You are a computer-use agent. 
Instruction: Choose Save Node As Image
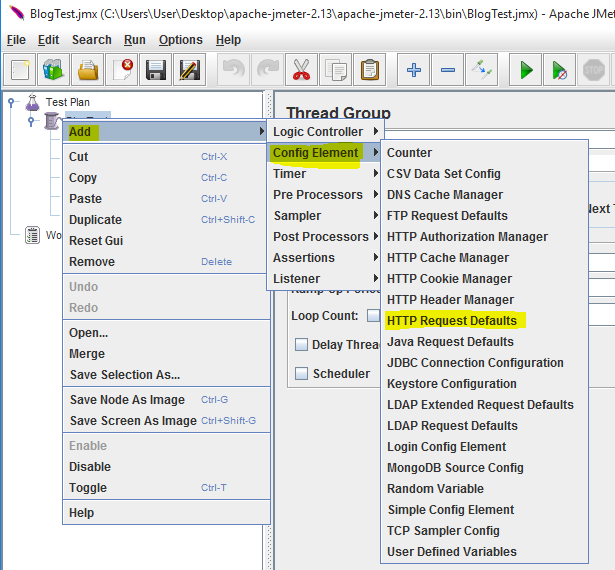point(166,400)
